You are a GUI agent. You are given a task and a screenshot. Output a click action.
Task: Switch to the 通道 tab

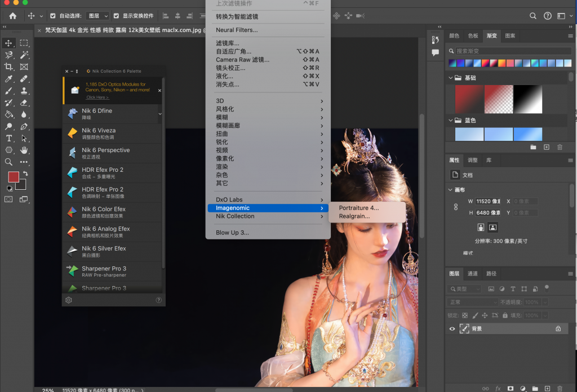point(472,274)
